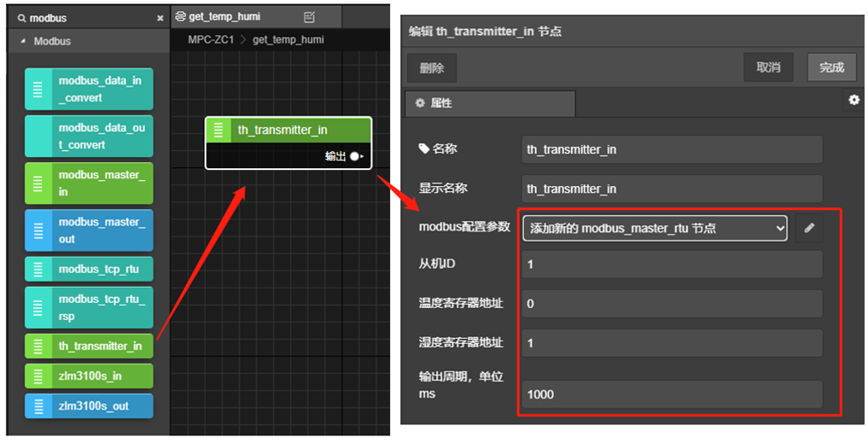Click the 取消 cancel button
This screenshot has height=443, width=868.
(x=768, y=67)
